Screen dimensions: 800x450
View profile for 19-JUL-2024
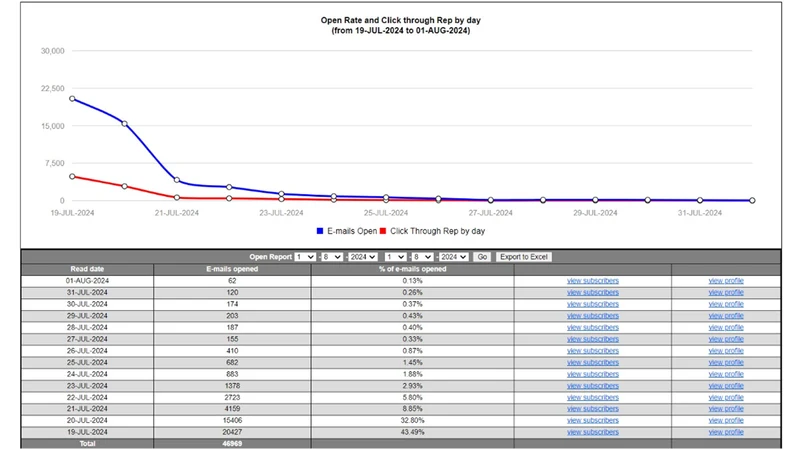click(x=726, y=432)
